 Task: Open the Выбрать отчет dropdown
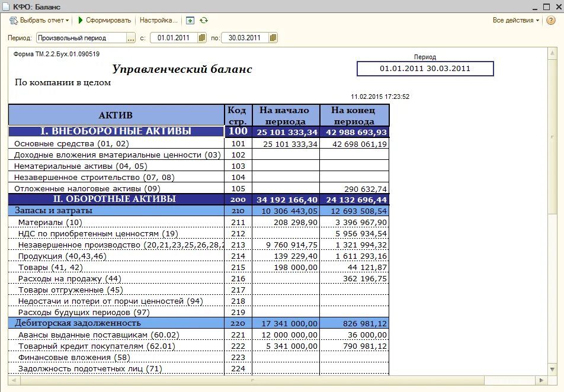pyautogui.click(x=39, y=21)
